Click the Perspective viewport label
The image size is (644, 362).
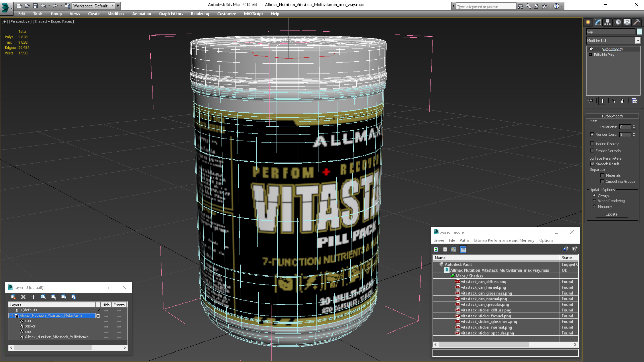(x=20, y=21)
